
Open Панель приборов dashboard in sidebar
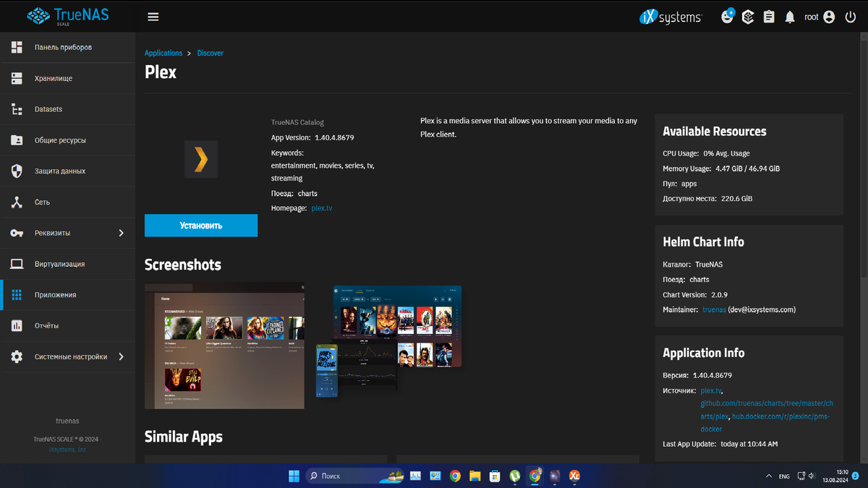tap(67, 48)
